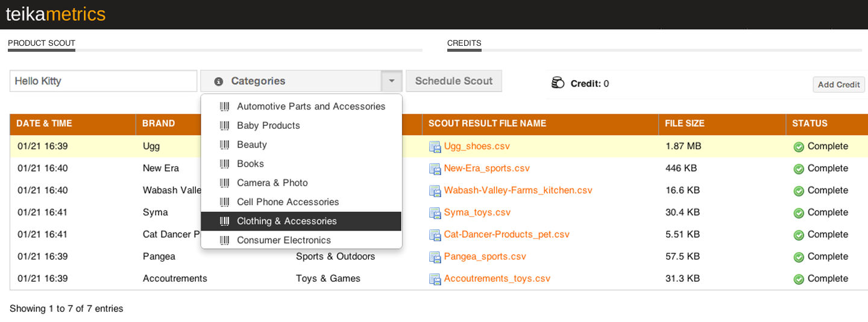Select Cell Phone Accessories category

301,202
